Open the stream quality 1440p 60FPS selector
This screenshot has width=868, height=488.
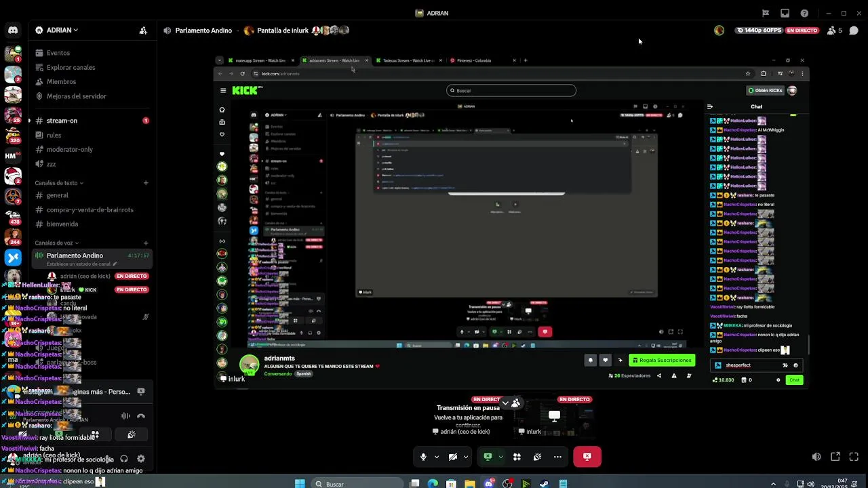(759, 30)
